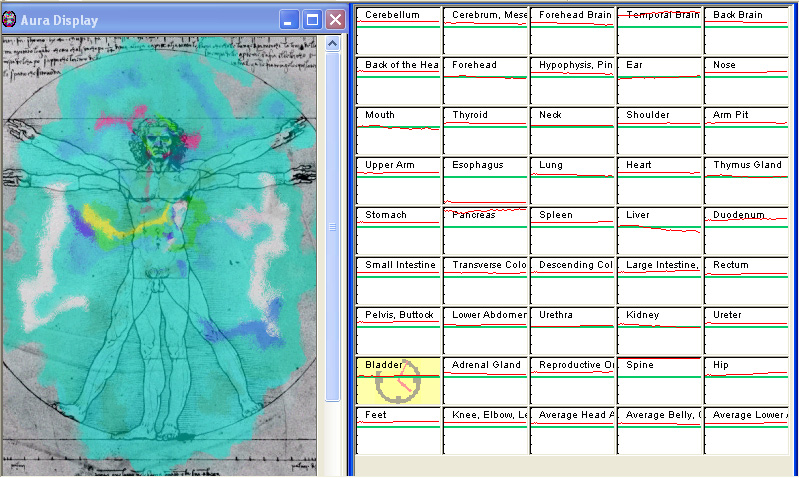The image size is (799, 478).
Task: Select the Back Brain graph cell
Action: coord(747,31)
